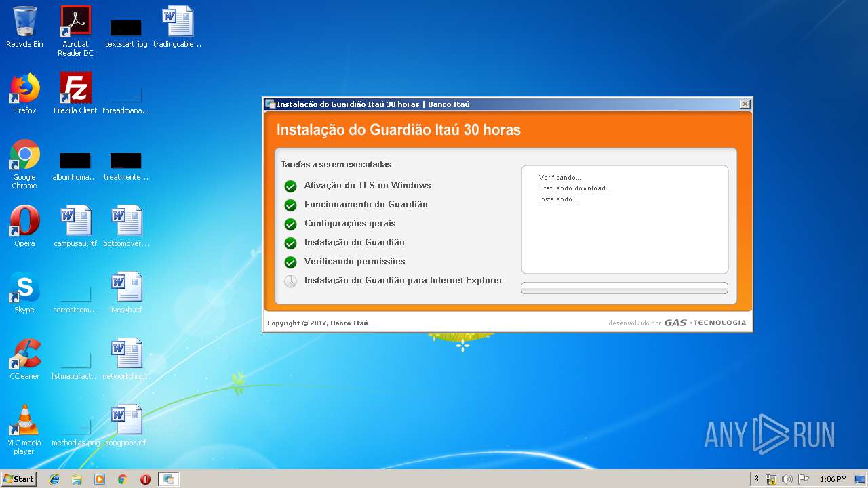Image resolution: width=868 pixels, height=488 pixels.
Task: Click 'Ativação do TLS no Windows' text
Action: point(368,186)
